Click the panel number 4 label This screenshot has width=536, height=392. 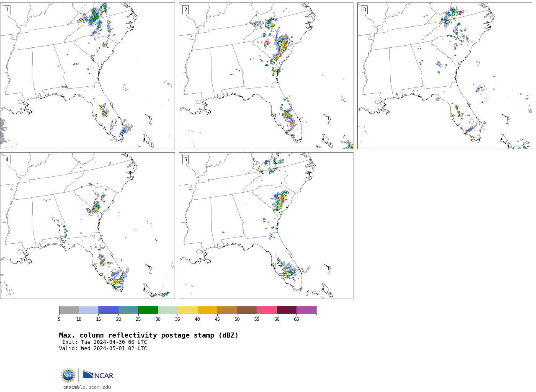(x=7, y=160)
